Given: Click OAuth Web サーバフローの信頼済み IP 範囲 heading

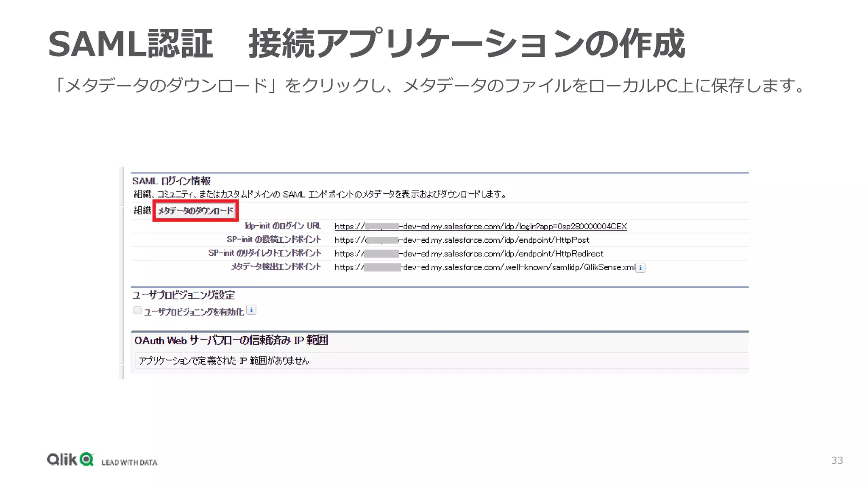Looking at the screenshot, I should [x=231, y=340].
